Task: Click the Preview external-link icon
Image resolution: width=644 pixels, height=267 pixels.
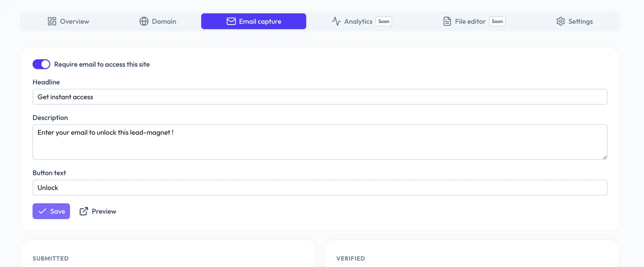Action: [x=84, y=211]
